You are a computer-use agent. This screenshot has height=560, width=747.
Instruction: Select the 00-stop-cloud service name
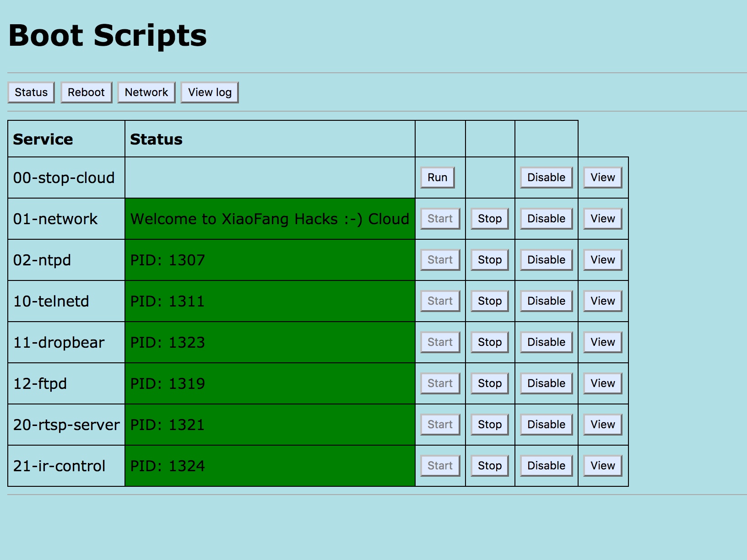coord(64,178)
